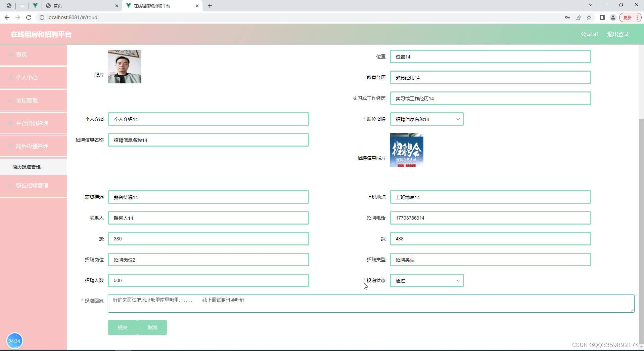Close the 在线租房和招聘平台 tab
This screenshot has height=351, width=644.
coord(197,6)
